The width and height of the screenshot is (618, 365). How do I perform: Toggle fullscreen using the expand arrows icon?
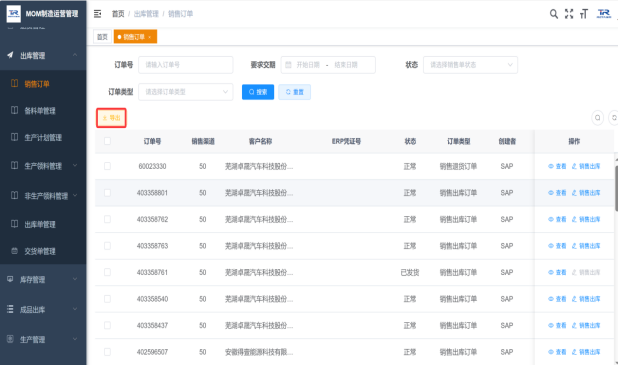[x=569, y=14]
